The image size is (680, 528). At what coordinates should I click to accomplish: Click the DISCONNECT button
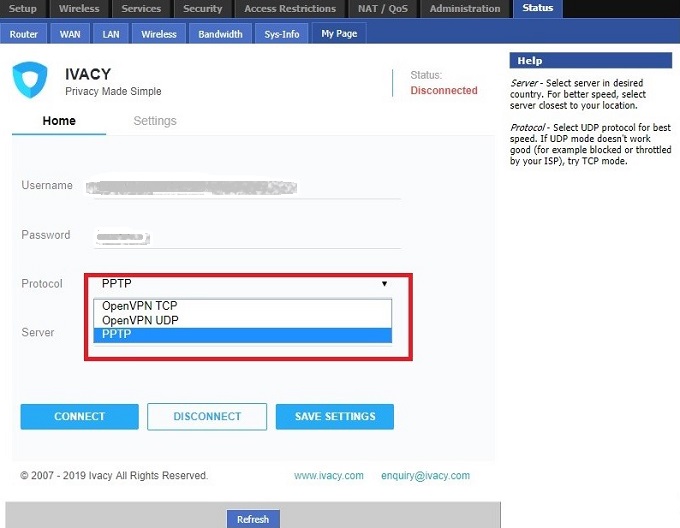pos(207,417)
